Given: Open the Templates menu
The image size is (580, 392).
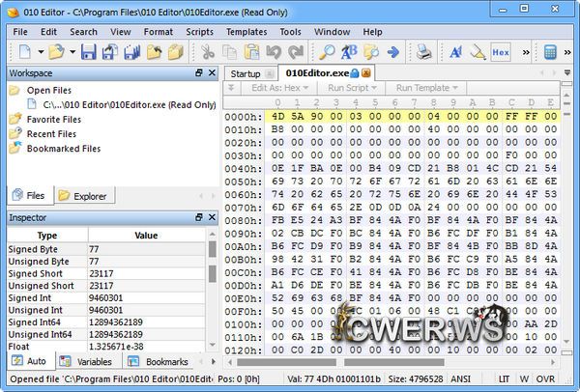Looking at the screenshot, I should point(246,32).
